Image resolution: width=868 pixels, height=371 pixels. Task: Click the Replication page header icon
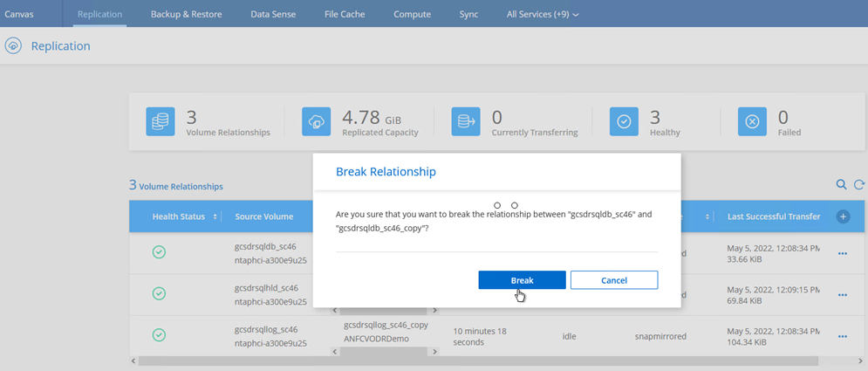click(13, 45)
